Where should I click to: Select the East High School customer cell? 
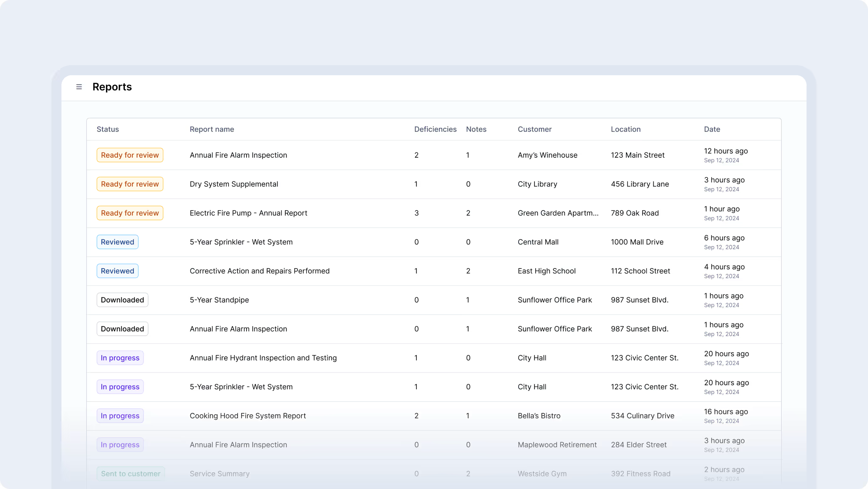(547, 271)
